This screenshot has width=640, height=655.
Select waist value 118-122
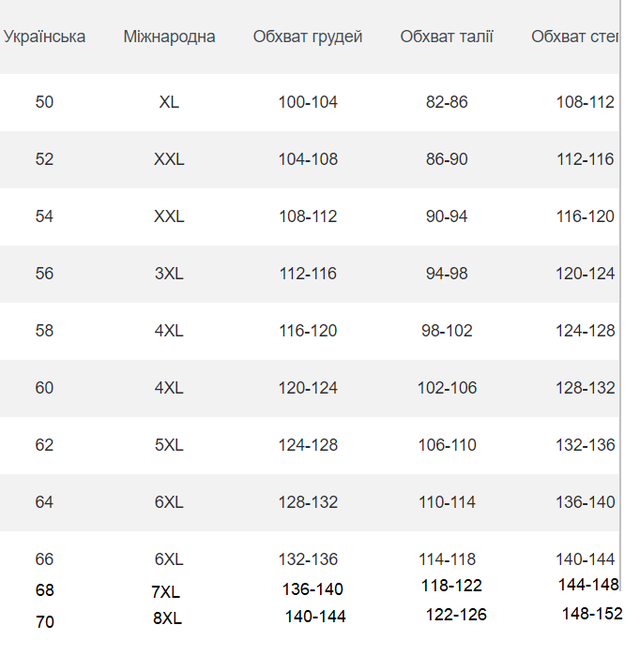click(452, 586)
